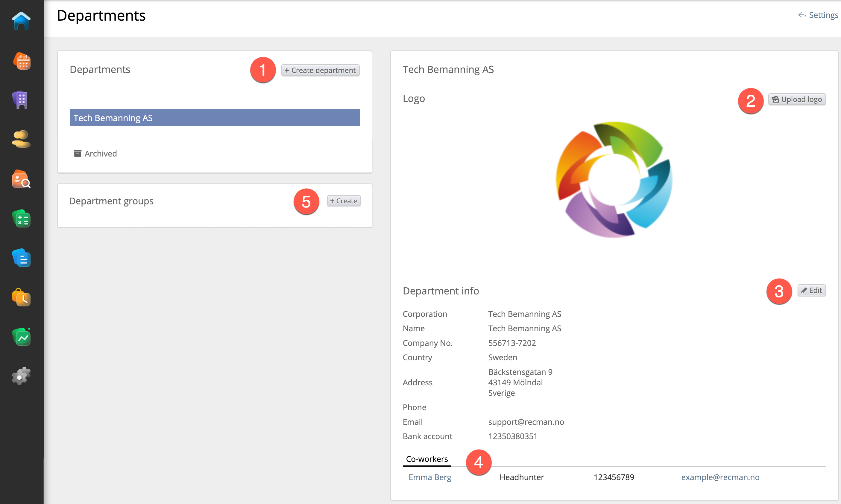Open the purple building companies icon

(x=21, y=100)
